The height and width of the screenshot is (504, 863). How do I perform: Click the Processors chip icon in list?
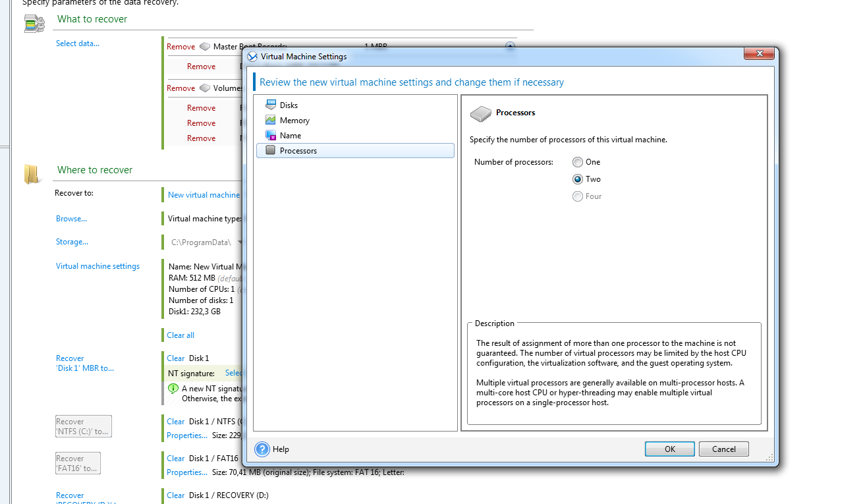click(270, 150)
